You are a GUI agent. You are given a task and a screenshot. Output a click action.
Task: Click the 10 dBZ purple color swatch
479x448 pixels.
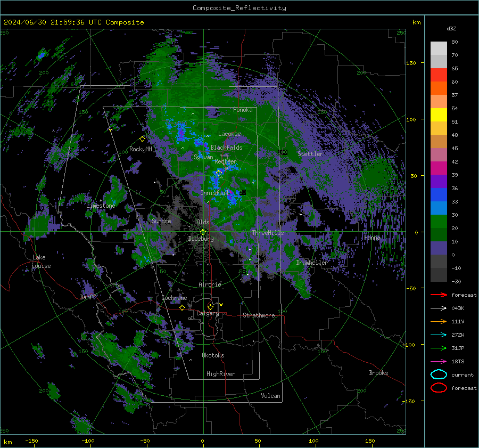(439, 248)
